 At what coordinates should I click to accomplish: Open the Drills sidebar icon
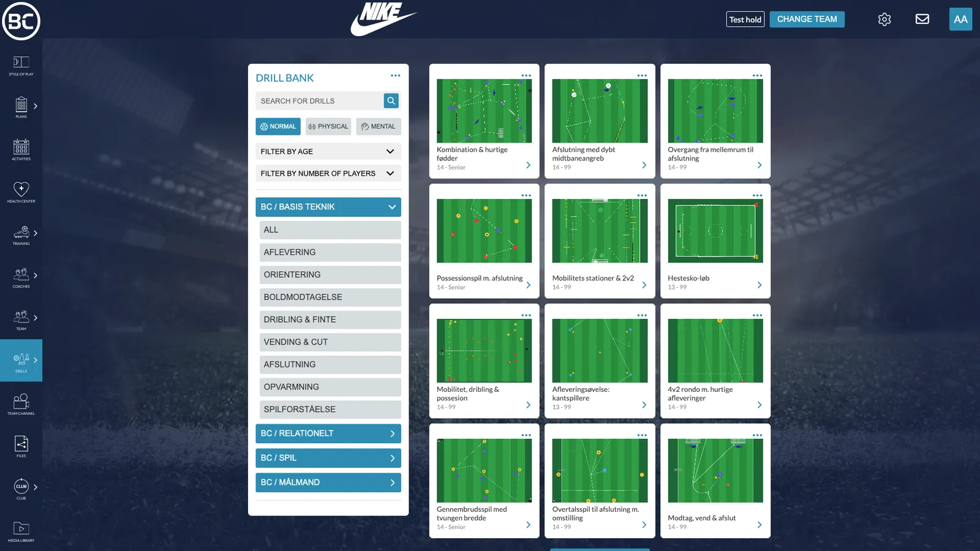click(x=21, y=361)
